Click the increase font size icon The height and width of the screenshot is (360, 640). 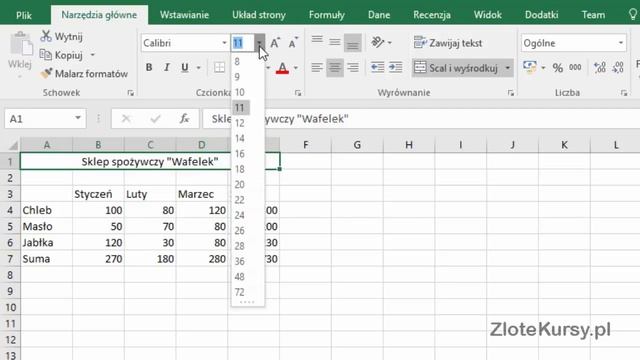coord(275,43)
